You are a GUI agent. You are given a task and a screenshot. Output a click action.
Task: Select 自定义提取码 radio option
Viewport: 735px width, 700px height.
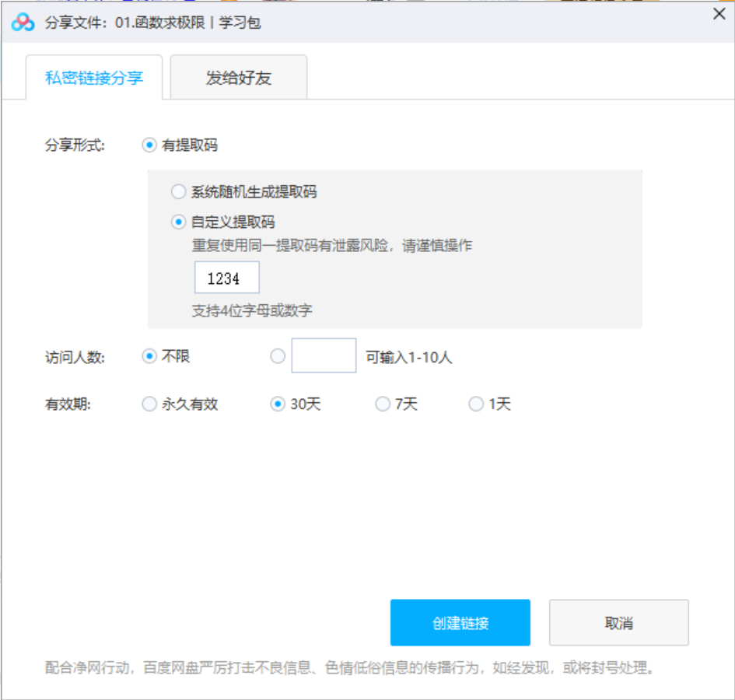coord(178,222)
